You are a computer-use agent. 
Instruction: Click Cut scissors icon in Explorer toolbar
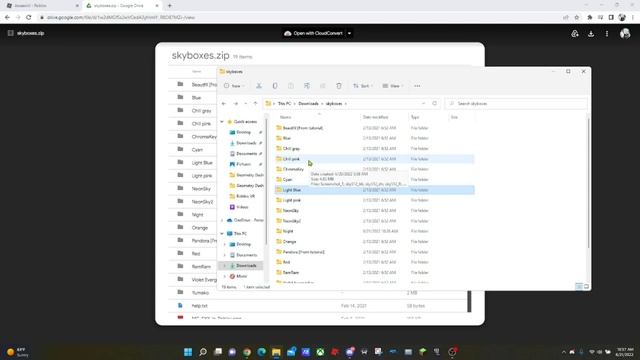[x=259, y=86]
